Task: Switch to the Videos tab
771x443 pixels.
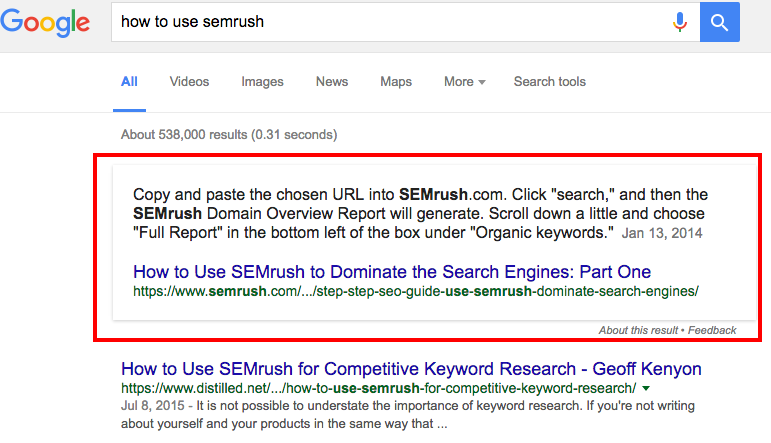Action: [189, 82]
